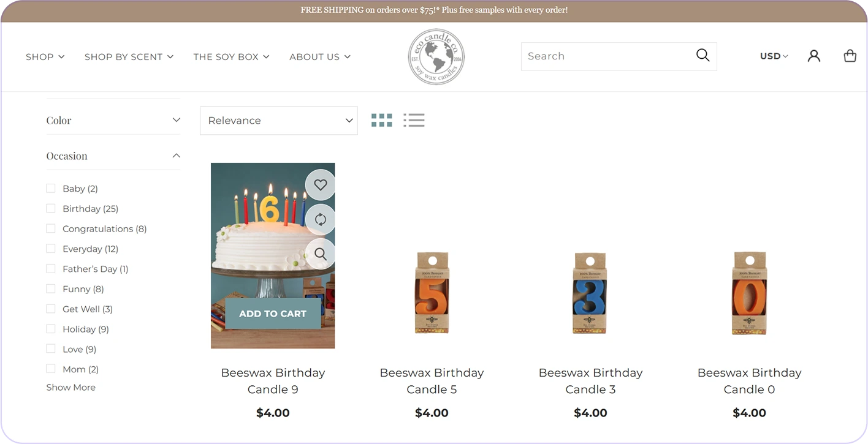Click the compare arrows icon on Candle 9
Image resolution: width=868 pixels, height=444 pixels.
(320, 219)
